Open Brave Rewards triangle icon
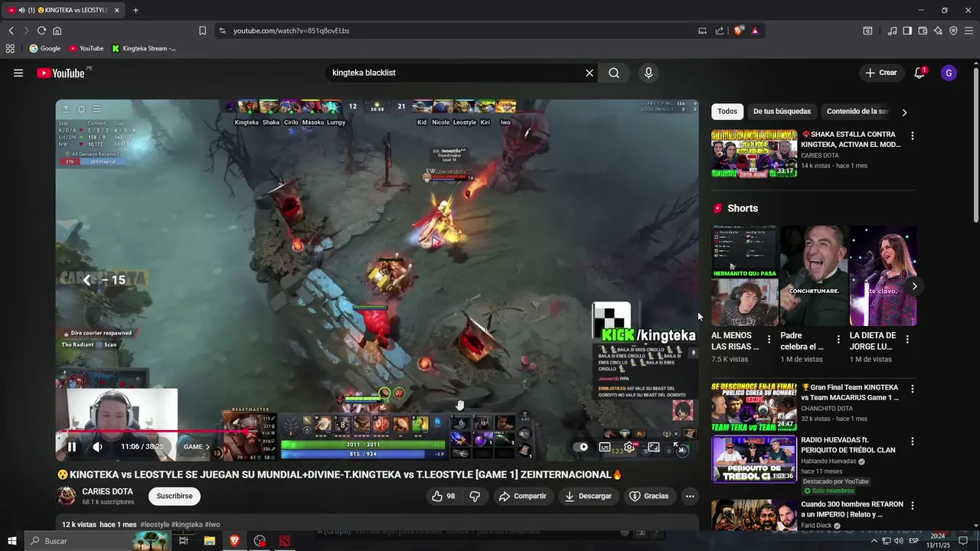The image size is (980, 551). (x=755, y=31)
